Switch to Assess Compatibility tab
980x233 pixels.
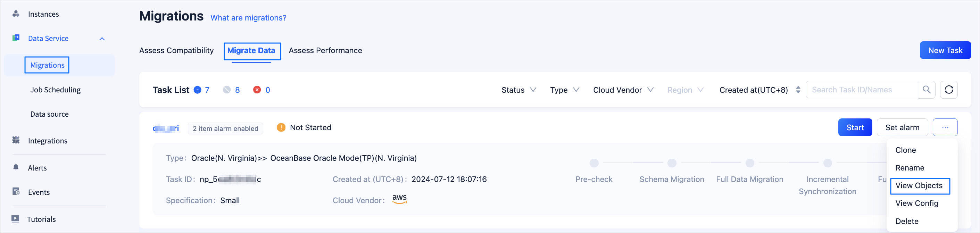pyautogui.click(x=176, y=51)
